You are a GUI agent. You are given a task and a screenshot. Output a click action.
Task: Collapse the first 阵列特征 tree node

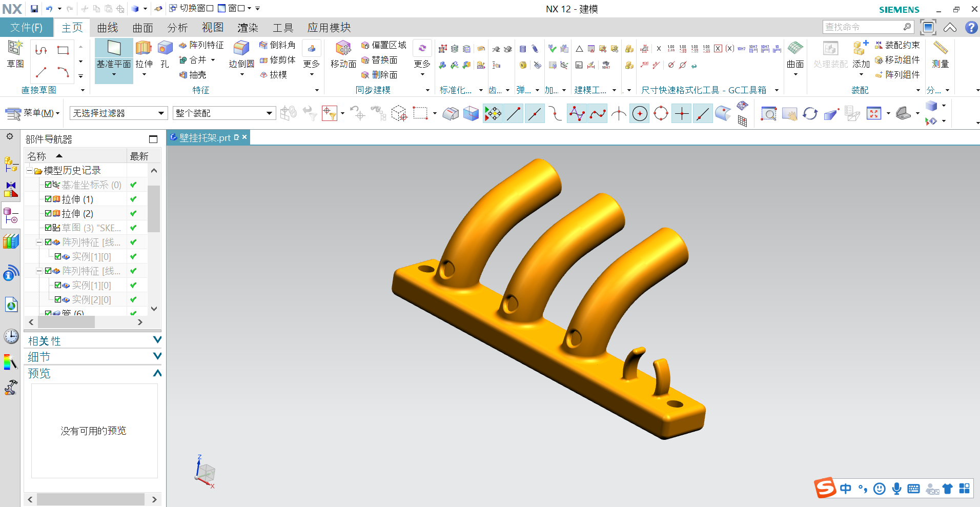click(x=39, y=242)
